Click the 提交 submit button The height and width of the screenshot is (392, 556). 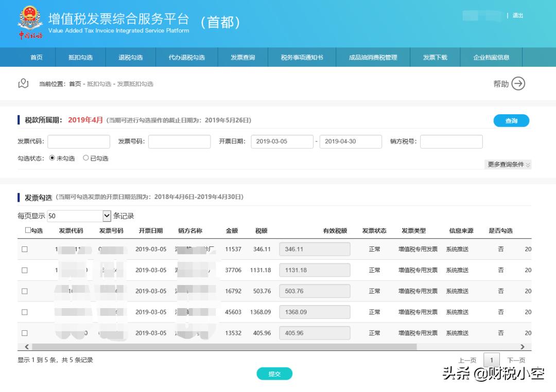point(274,374)
